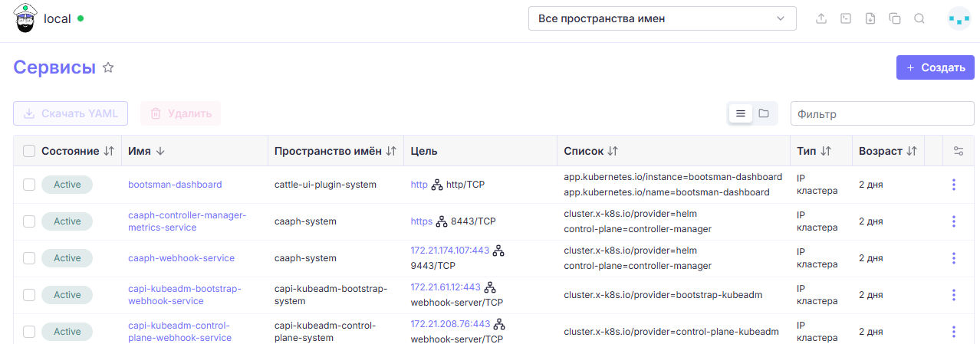The height and width of the screenshot is (344, 980).
Task: Select all services with the header checkbox
Action: pos(29,151)
